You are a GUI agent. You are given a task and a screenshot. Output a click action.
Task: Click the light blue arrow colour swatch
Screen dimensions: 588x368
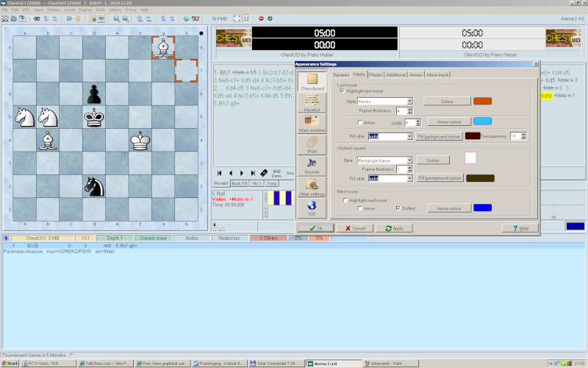pyautogui.click(x=482, y=121)
